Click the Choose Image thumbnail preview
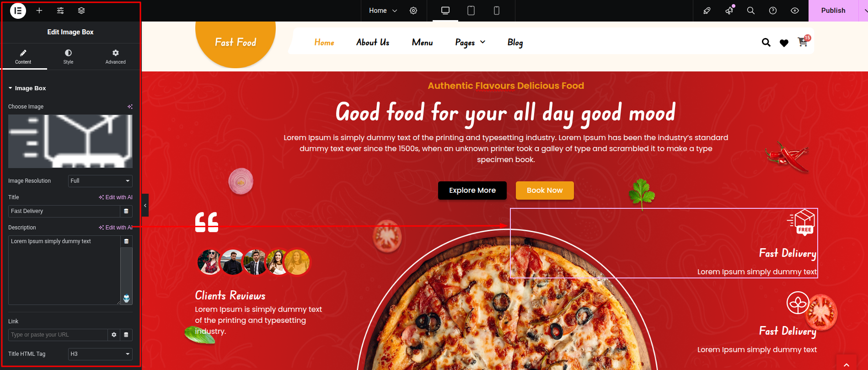 point(70,141)
